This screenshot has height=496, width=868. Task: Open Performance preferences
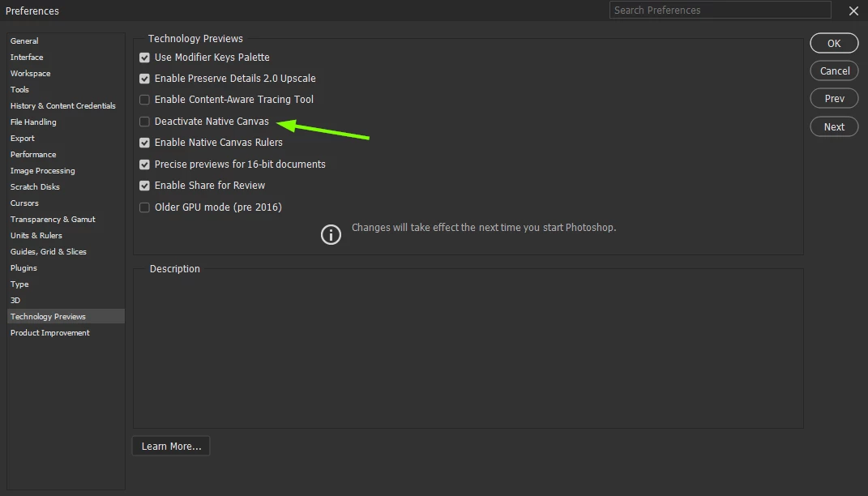click(x=66, y=155)
